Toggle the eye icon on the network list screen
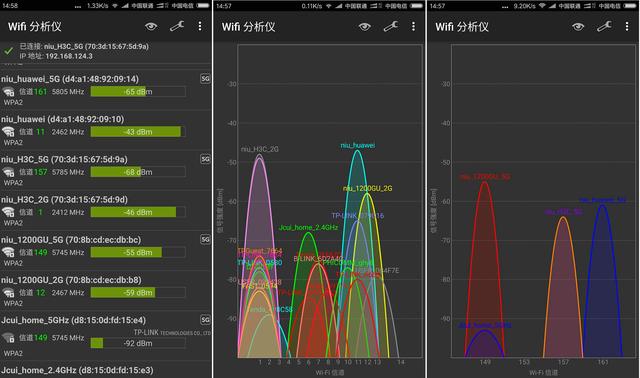 tap(151, 27)
